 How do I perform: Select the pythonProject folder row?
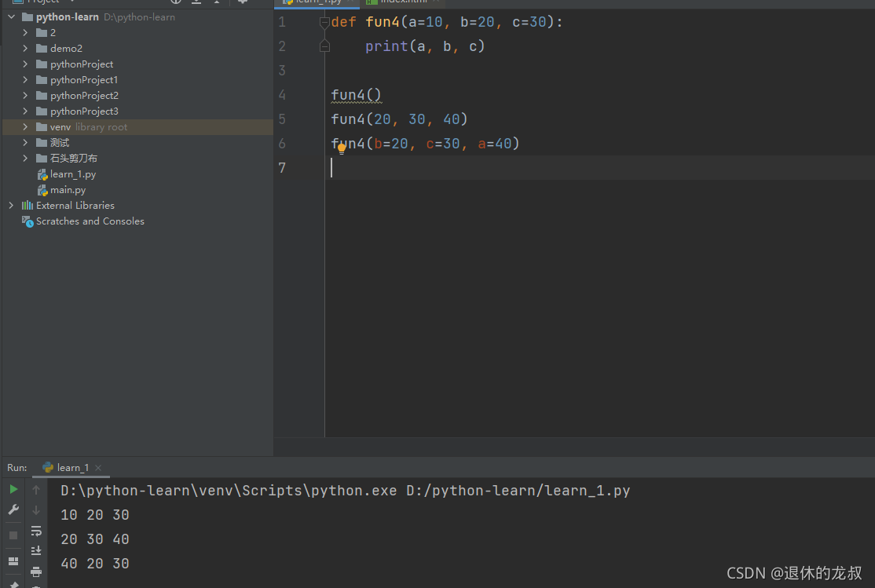(137, 64)
